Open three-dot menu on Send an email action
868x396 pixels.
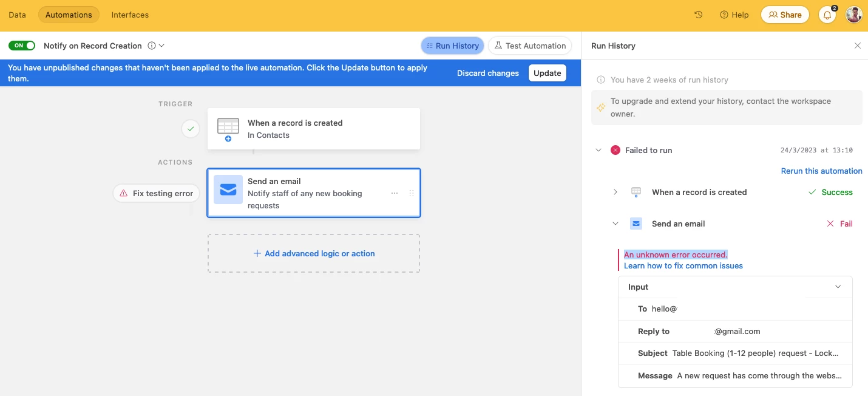pos(395,193)
